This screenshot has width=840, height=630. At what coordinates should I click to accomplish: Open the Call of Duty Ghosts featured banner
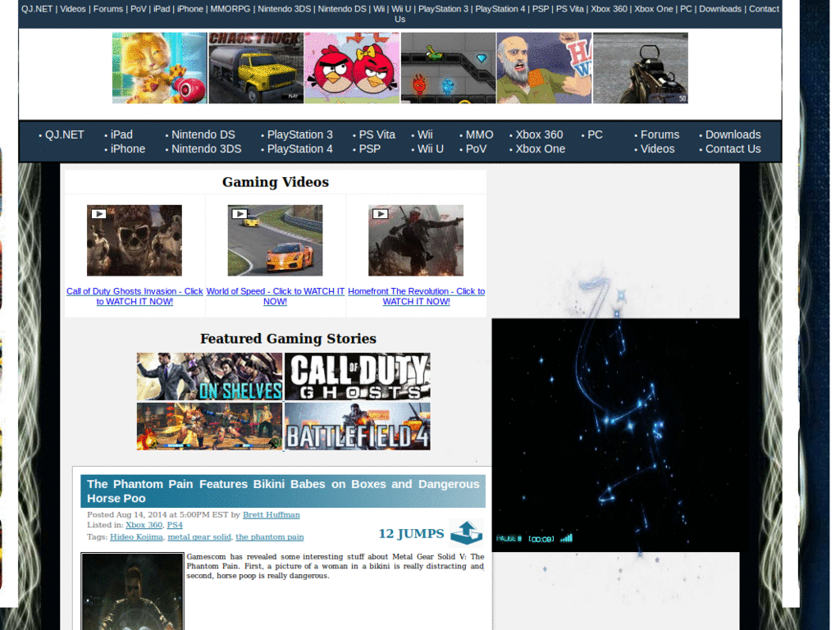pos(358,377)
